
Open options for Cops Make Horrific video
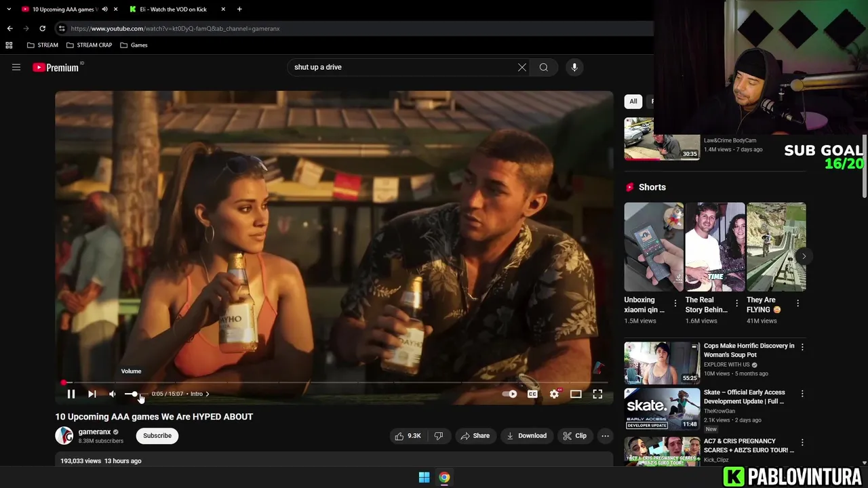click(802, 347)
